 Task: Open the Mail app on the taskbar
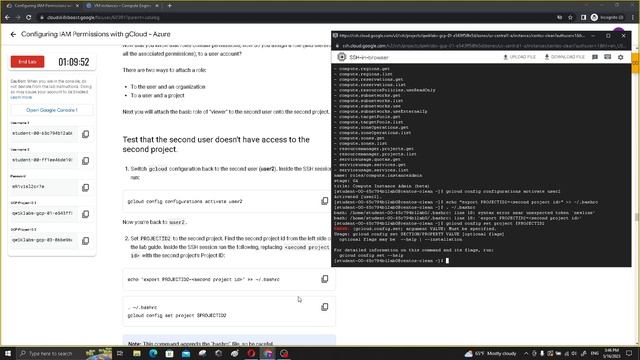186,353
